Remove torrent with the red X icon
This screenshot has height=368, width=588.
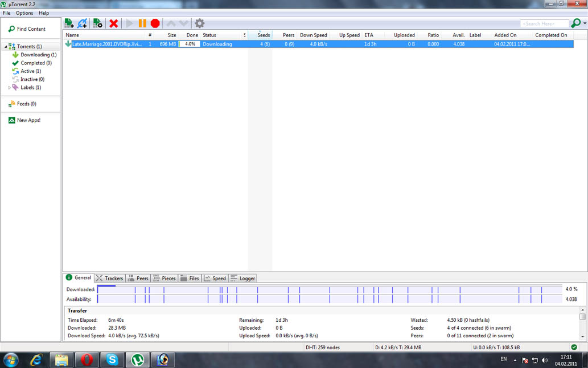(114, 23)
